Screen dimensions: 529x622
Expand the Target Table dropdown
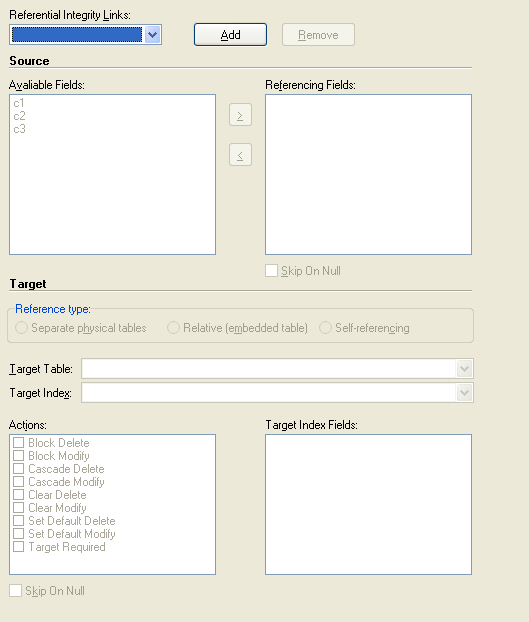[x=464, y=369]
